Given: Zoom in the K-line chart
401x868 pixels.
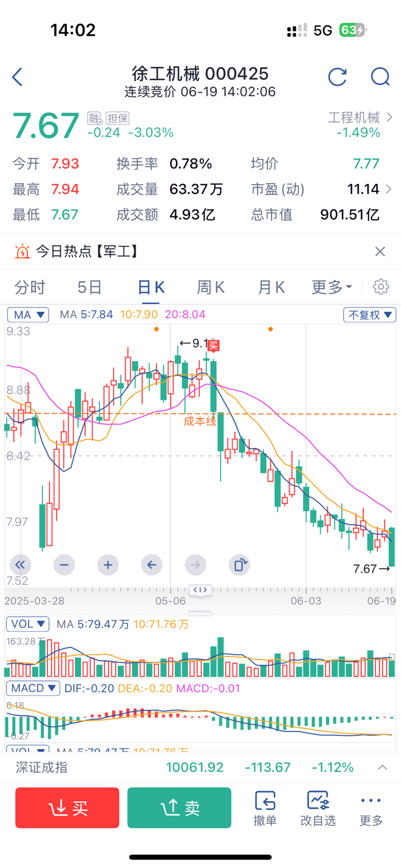Looking at the screenshot, I should [x=108, y=565].
